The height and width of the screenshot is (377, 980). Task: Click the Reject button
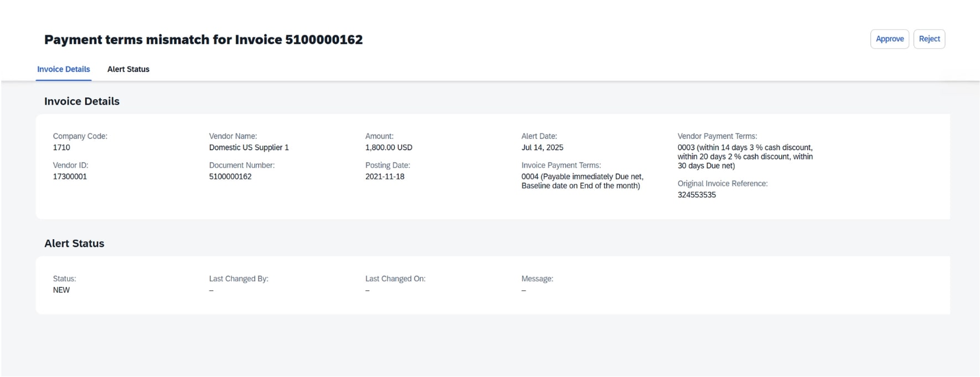click(930, 39)
